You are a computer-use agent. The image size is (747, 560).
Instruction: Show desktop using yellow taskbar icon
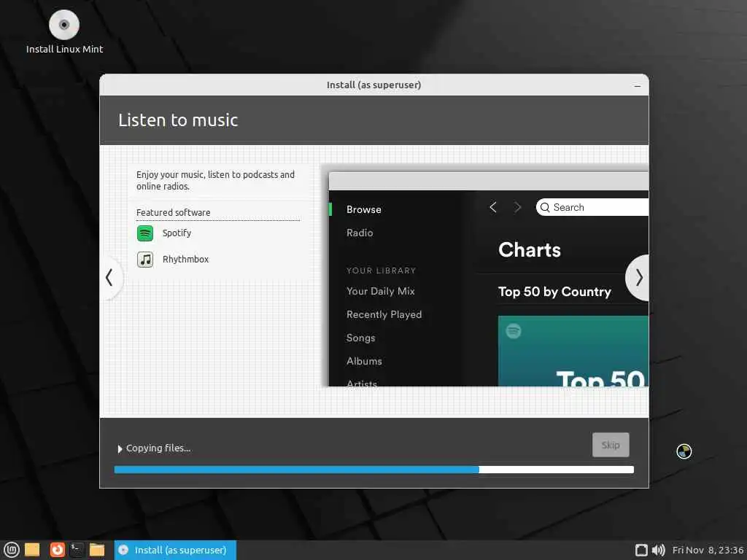(32, 550)
